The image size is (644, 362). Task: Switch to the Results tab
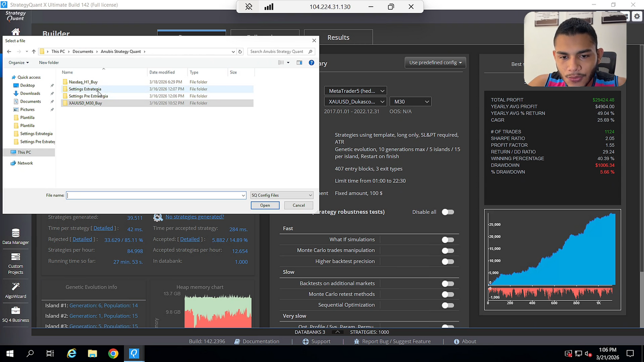click(x=338, y=37)
